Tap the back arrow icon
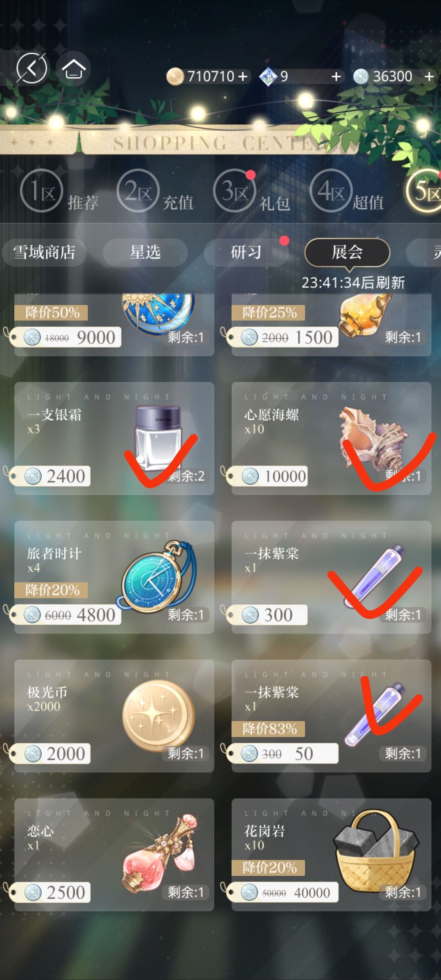 click(31, 68)
